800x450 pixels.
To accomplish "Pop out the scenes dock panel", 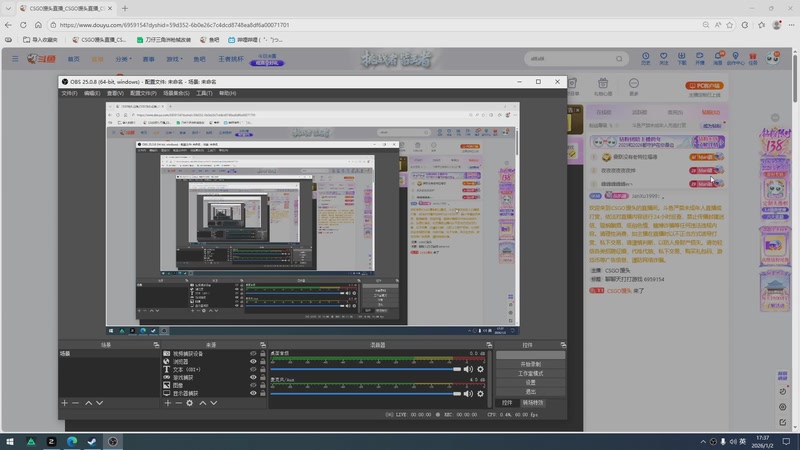I will pyautogui.click(x=156, y=345).
